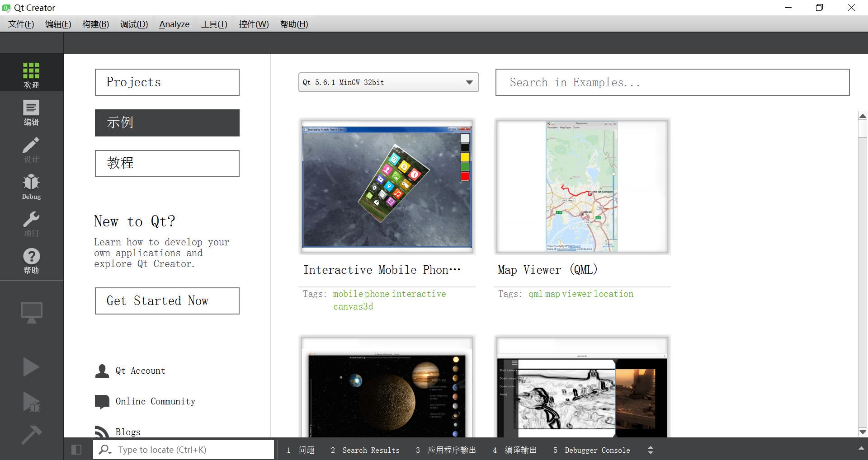Switch to 编辑 Edit mode
This screenshot has height=460, width=868.
[x=31, y=113]
